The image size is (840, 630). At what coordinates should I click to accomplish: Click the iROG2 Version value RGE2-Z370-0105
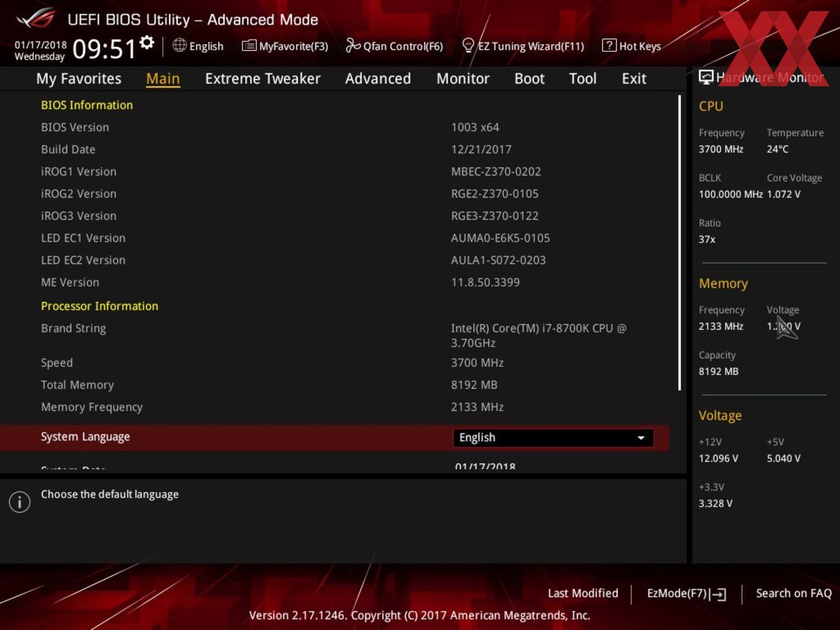point(495,194)
